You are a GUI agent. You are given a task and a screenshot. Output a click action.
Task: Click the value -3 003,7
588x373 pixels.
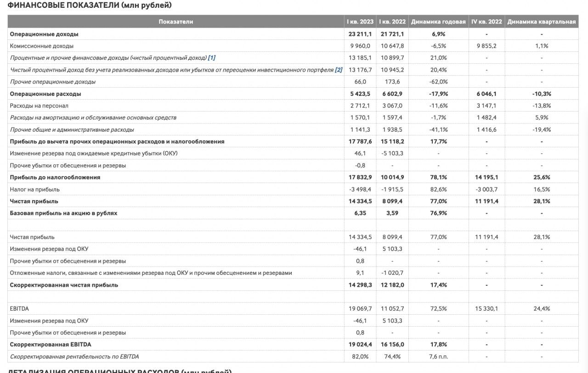[x=486, y=189]
